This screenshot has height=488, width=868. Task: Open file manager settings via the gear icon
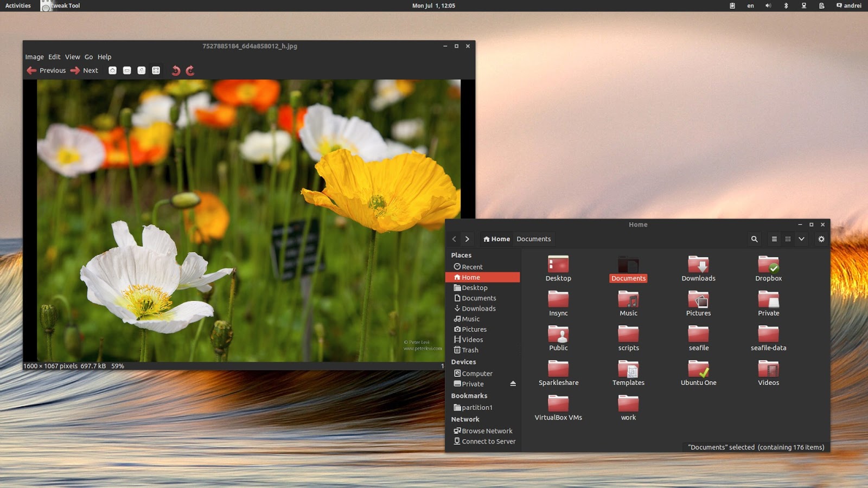tap(821, 239)
